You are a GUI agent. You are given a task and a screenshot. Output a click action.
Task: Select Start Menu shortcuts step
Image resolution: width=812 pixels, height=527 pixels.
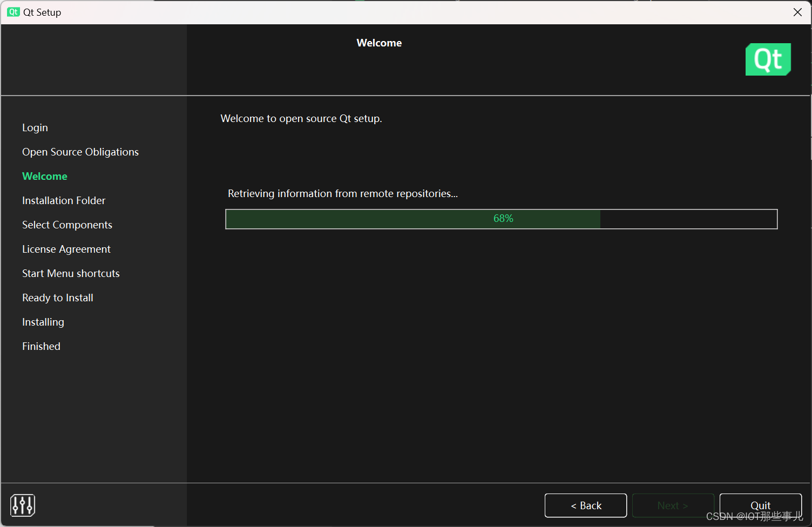(71, 273)
